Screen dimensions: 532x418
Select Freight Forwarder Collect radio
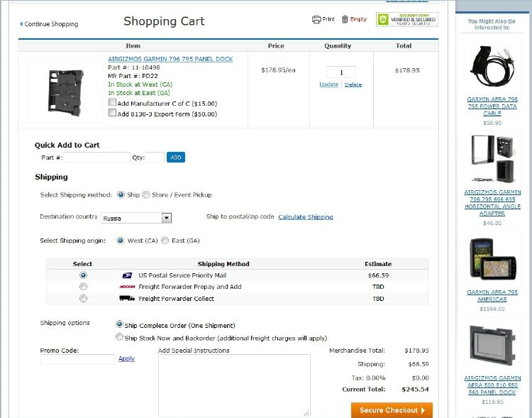[83, 299]
